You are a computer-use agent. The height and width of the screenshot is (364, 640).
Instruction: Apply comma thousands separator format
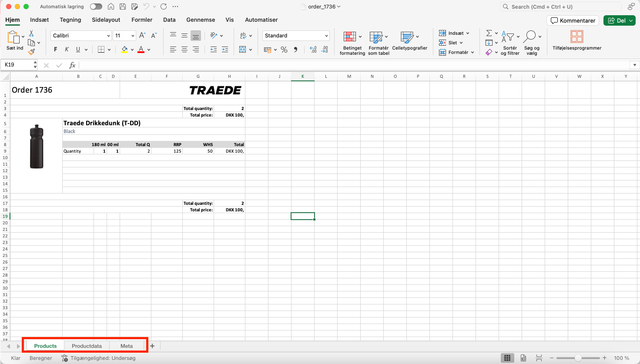(x=295, y=50)
